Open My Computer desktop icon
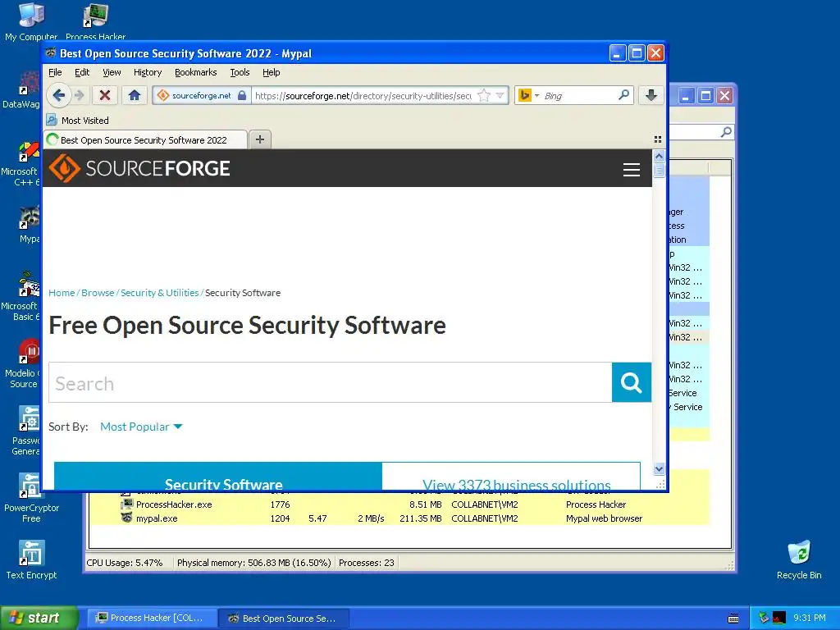Screen dimensions: 840x630 (x=31, y=21)
